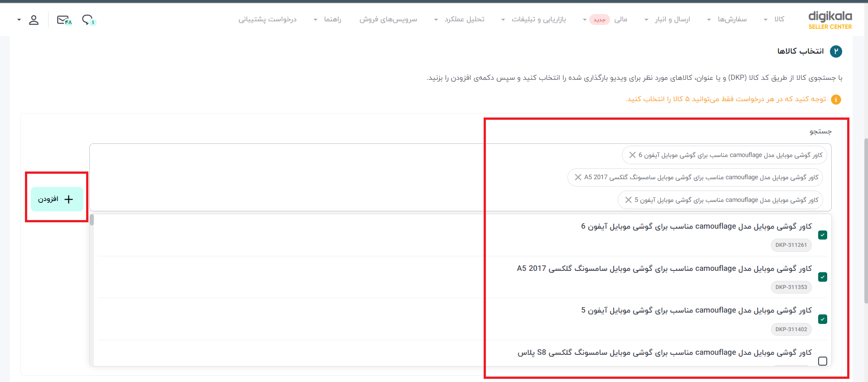Select the A5 2017 cover result title
The width and height of the screenshot is (868, 382).
pos(664,268)
